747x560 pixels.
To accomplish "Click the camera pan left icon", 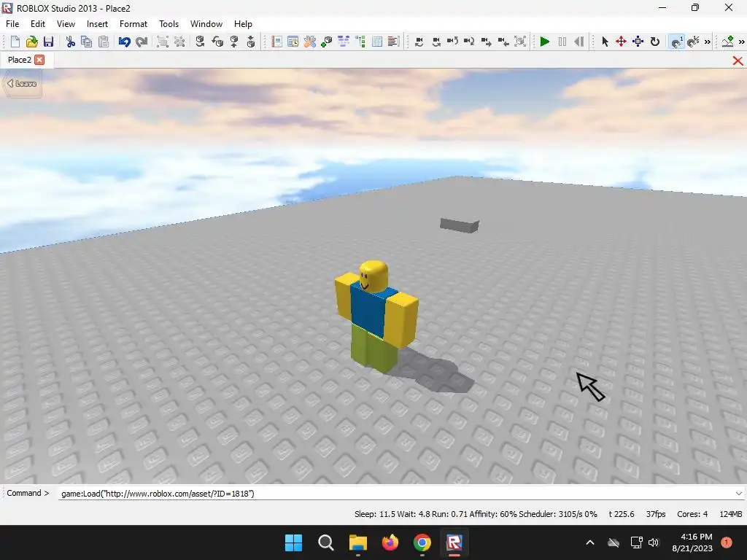I will [x=452, y=42].
